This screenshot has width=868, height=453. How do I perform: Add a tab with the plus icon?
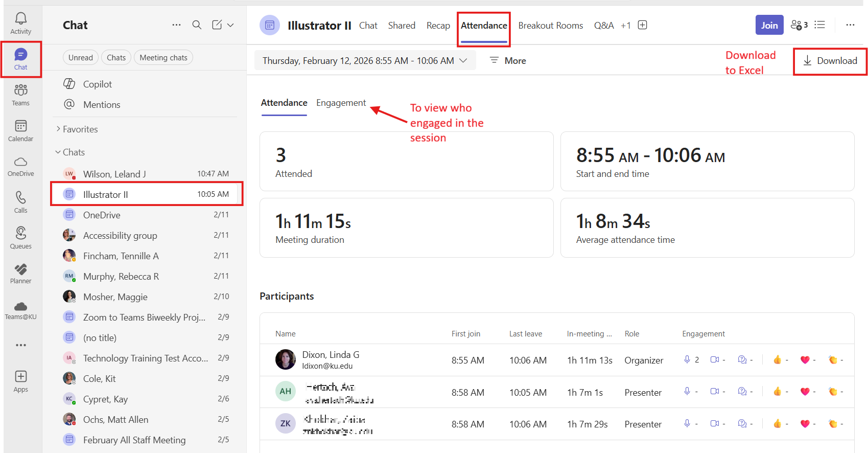point(643,25)
